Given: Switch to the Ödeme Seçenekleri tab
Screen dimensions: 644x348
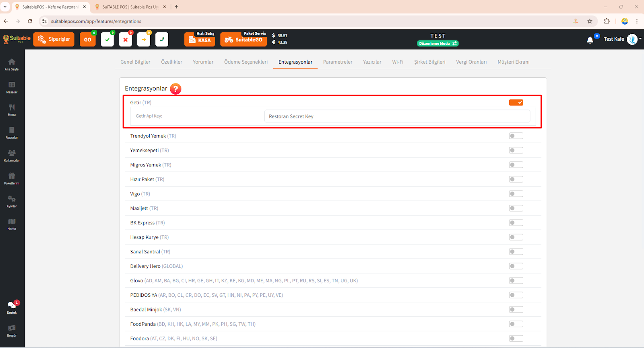Looking at the screenshot, I should point(246,62).
